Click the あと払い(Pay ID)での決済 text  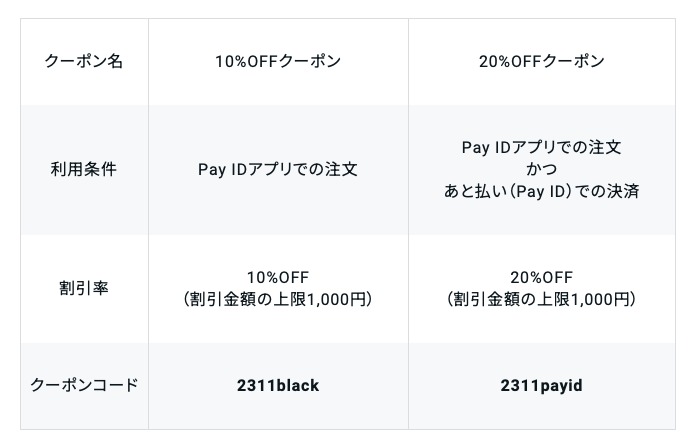coord(541,191)
